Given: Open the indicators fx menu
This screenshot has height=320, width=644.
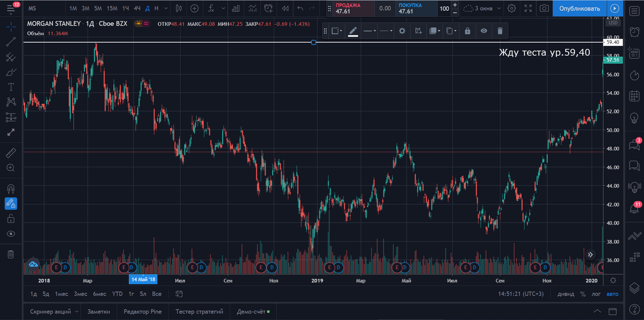Looking at the screenshot, I should [211, 9].
